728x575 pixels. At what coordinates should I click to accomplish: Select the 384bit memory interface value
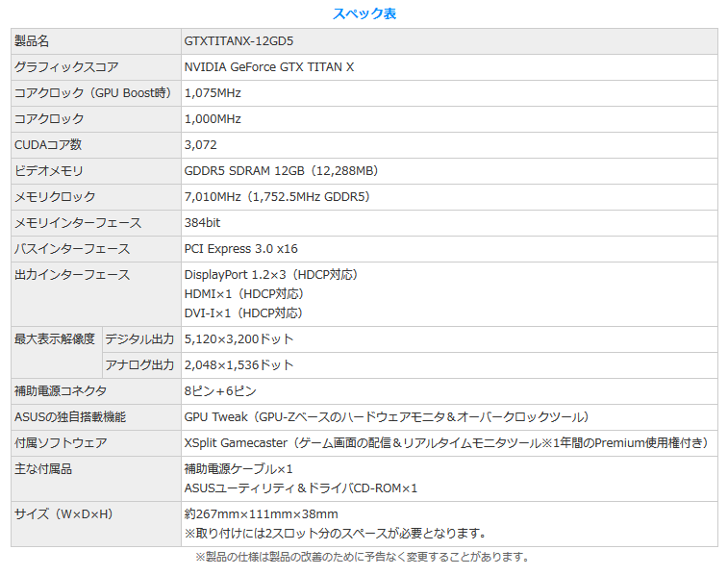(x=202, y=223)
